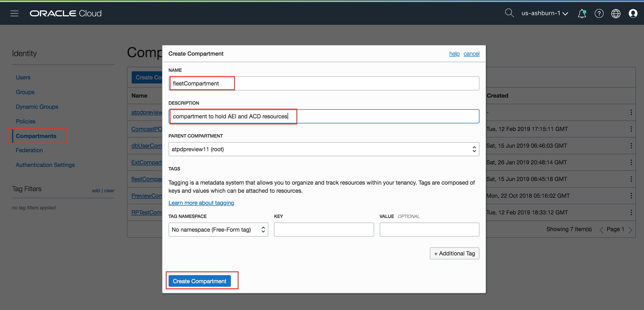This screenshot has height=310, width=644.
Task: Open the ExtCompart compartment link
Action: point(147,162)
